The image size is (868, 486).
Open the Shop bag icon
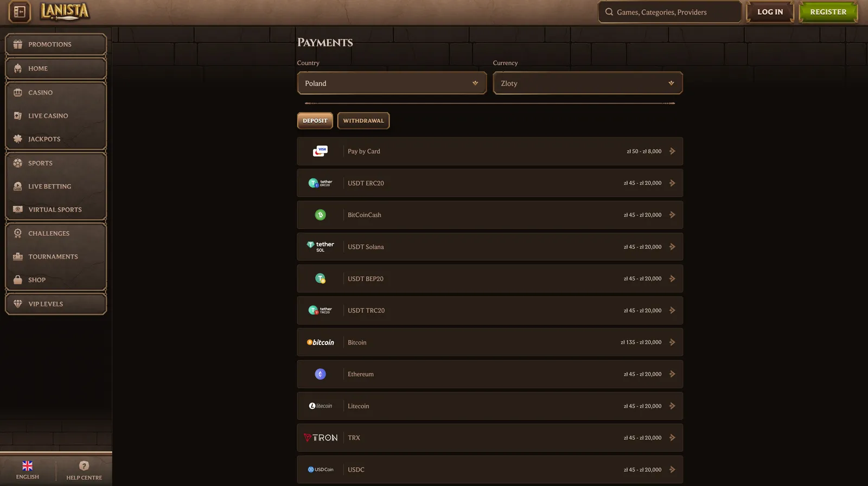click(x=18, y=280)
